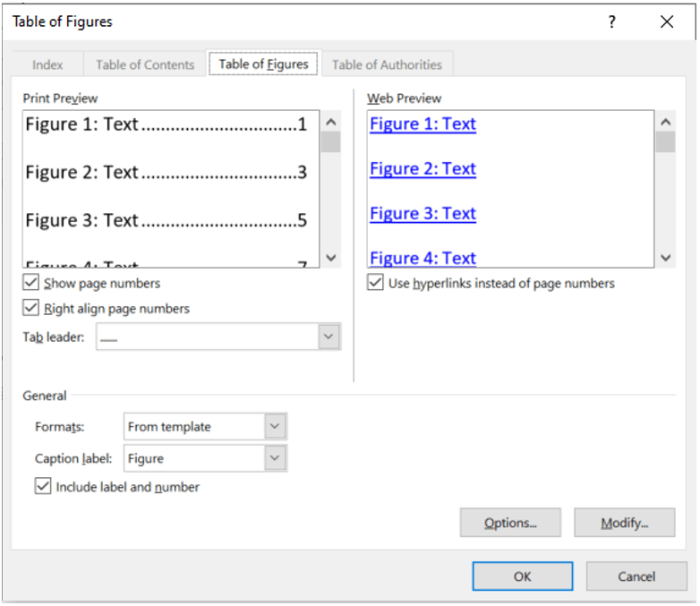
Task: Uncheck Right align page numbers
Action: (34, 308)
